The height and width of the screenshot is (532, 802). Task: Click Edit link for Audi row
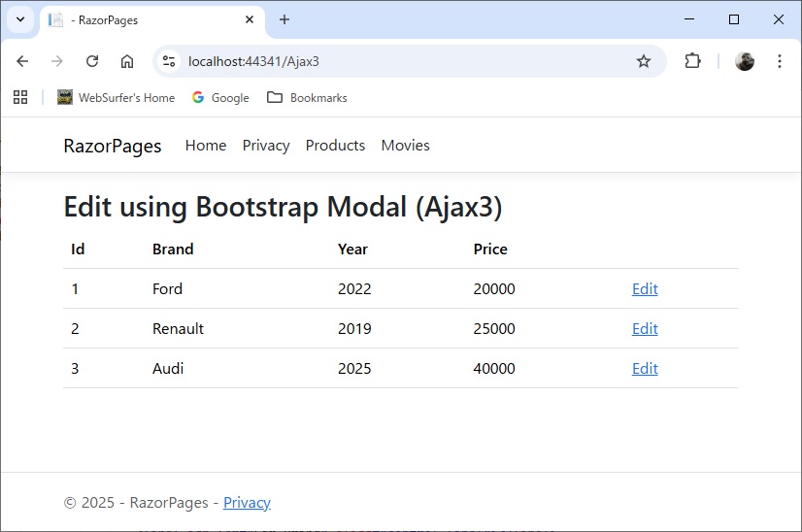[645, 369]
